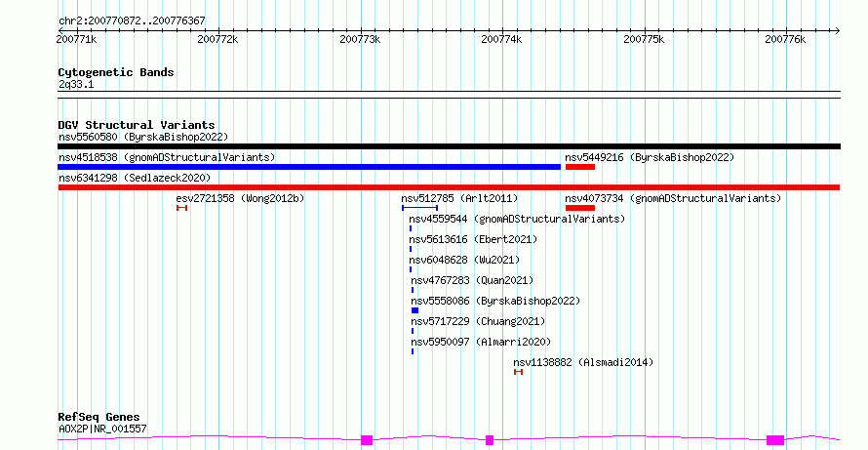
Task: Open nsv5558086 (ByrskaBishop2022) label
Action: click(495, 301)
